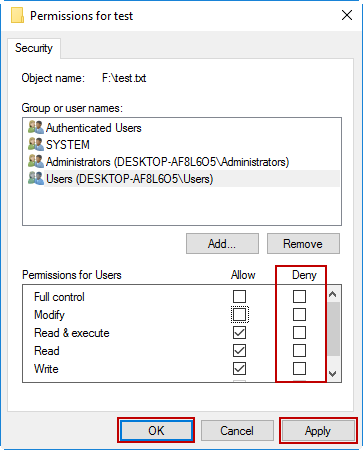363x450 pixels.
Task: Click the Users group icon
Action: (36, 178)
